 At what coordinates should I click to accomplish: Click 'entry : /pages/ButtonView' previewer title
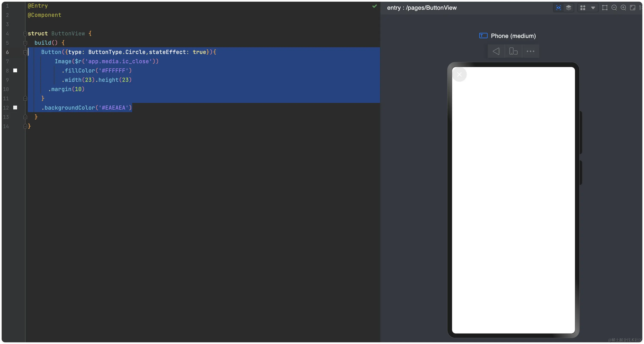pos(422,8)
